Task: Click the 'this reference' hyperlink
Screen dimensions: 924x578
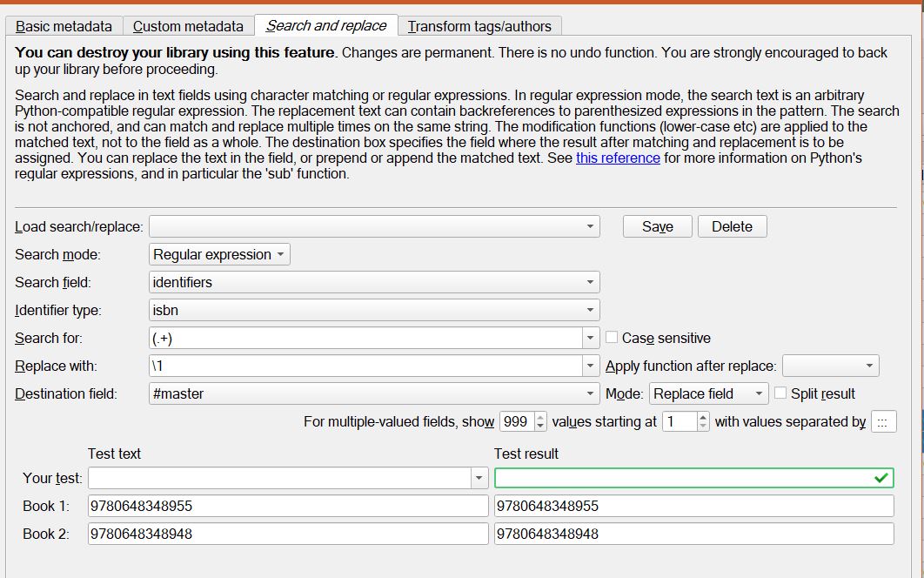Action: click(618, 158)
